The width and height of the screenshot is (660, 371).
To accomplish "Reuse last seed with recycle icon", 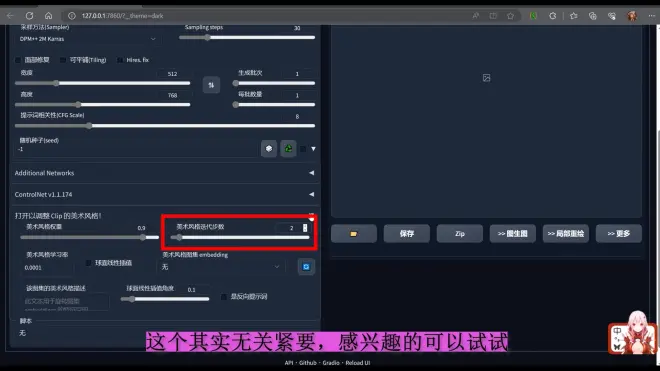I will [288, 148].
